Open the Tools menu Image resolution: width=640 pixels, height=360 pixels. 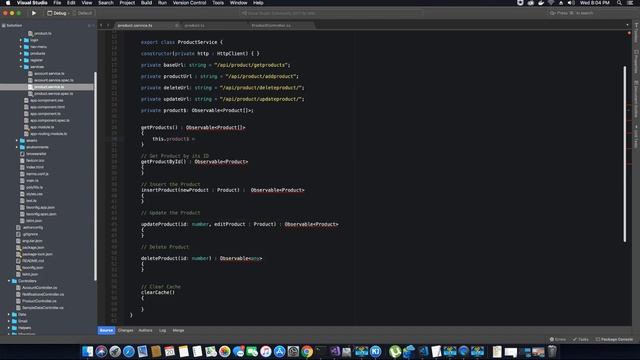tap(218, 3)
